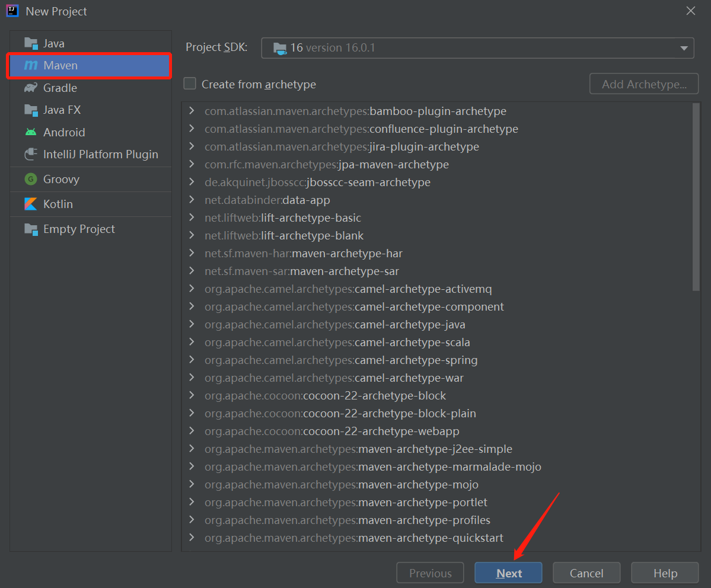The width and height of the screenshot is (711, 588).
Task: Click the Java FX folder icon
Action: point(31,110)
